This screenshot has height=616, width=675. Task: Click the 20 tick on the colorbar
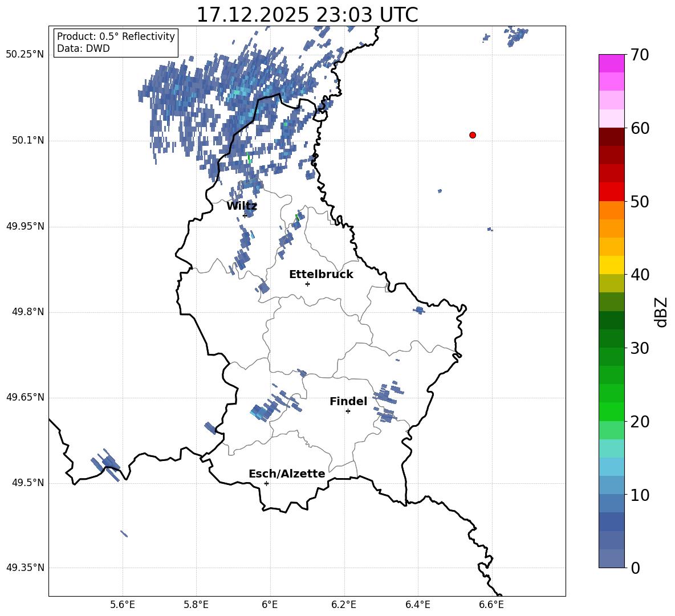point(640,422)
